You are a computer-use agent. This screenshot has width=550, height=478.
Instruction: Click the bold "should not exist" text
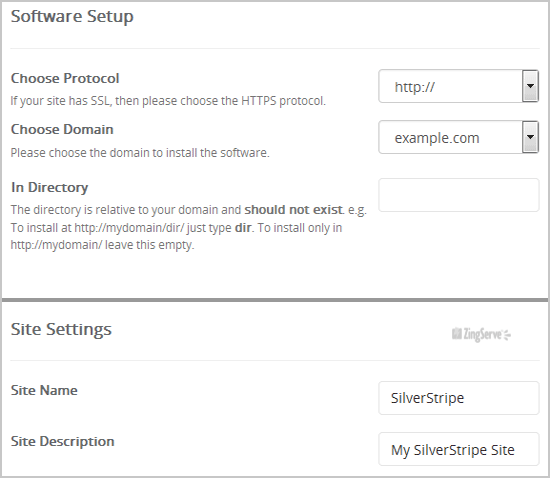tap(293, 210)
